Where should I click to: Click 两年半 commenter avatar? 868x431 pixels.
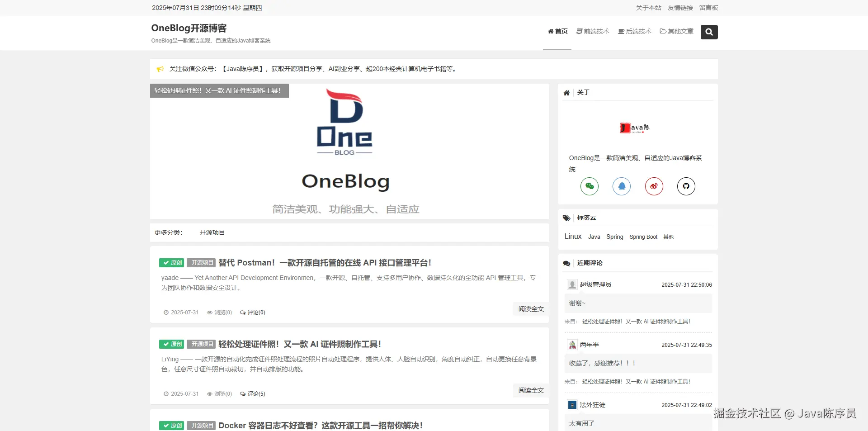click(572, 345)
